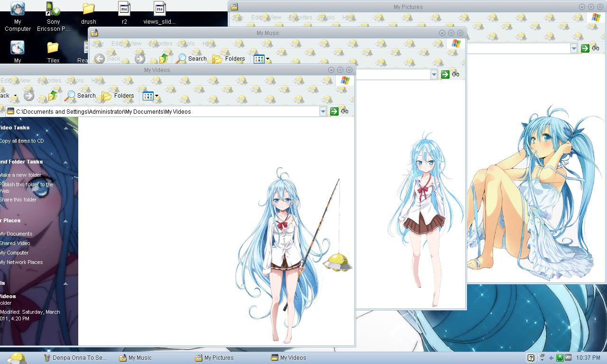Click Search in the My Videos toolbar
The height and width of the screenshot is (364, 607).
pos(81,96)
